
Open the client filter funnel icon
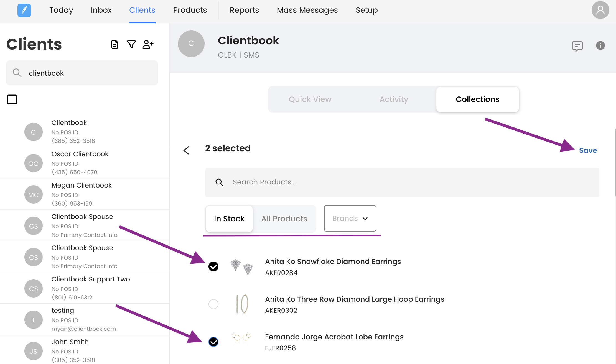[131, 44]
